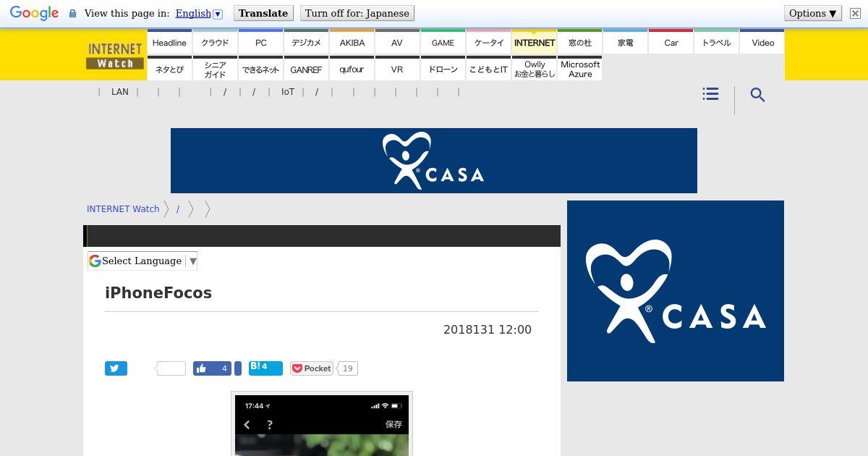Switch to the PC tab
Image resolution: width=868 pixels, height=456 pixels.
coord(261,43)
